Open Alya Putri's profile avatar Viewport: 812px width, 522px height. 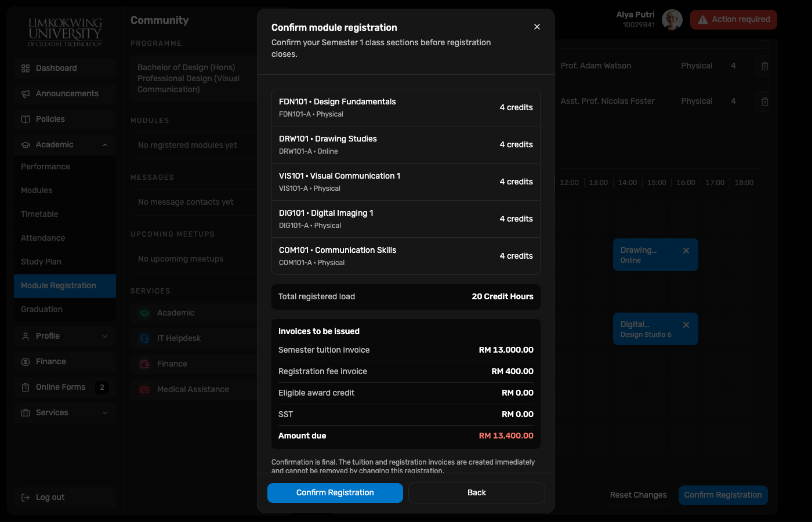click(672, 20)
